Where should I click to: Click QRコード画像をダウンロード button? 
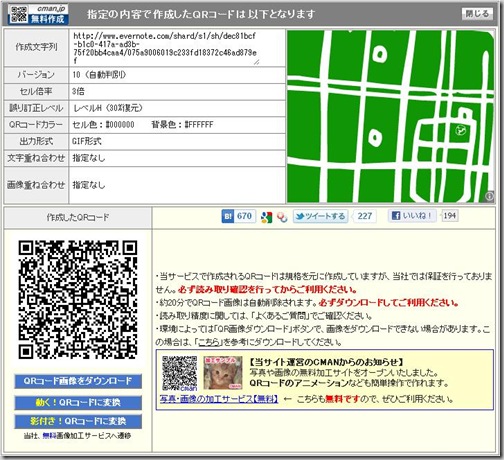[x=78, y=381]
